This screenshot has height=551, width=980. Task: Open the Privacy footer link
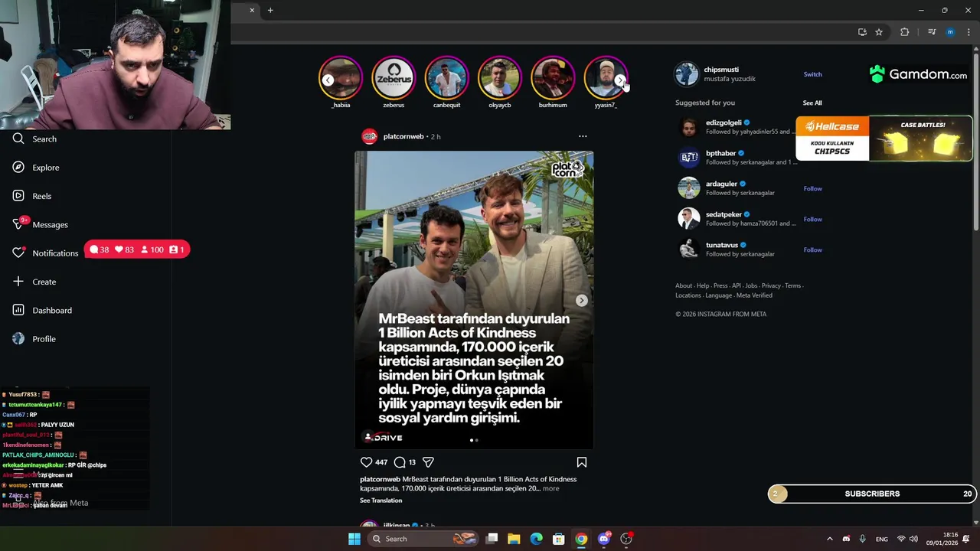[x=771, y=285]
